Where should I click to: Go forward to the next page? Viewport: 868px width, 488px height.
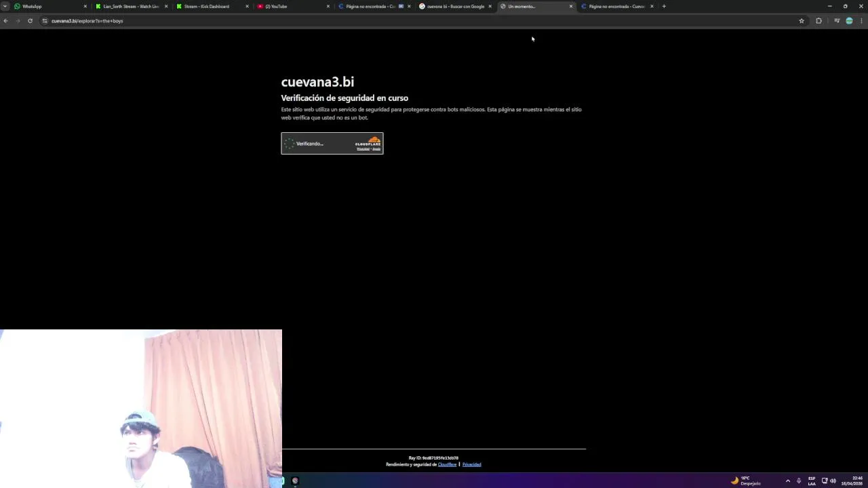(x=18, y=21)
